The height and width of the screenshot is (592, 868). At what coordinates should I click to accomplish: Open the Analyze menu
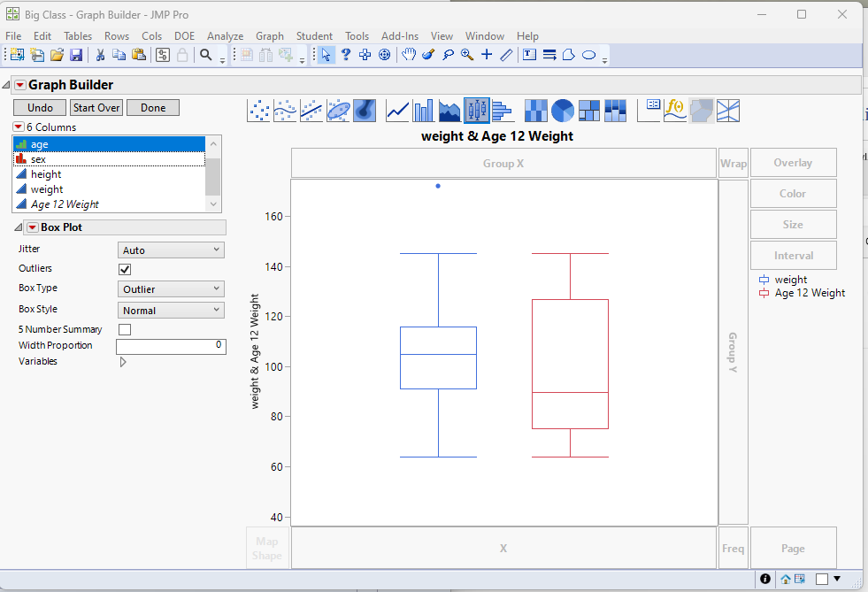pyautogui.click(x=225, y=36)
